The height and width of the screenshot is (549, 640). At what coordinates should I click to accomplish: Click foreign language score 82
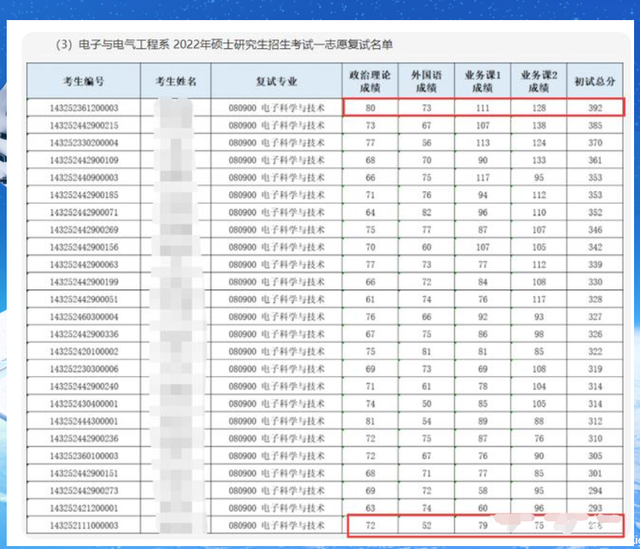(426, 212)
